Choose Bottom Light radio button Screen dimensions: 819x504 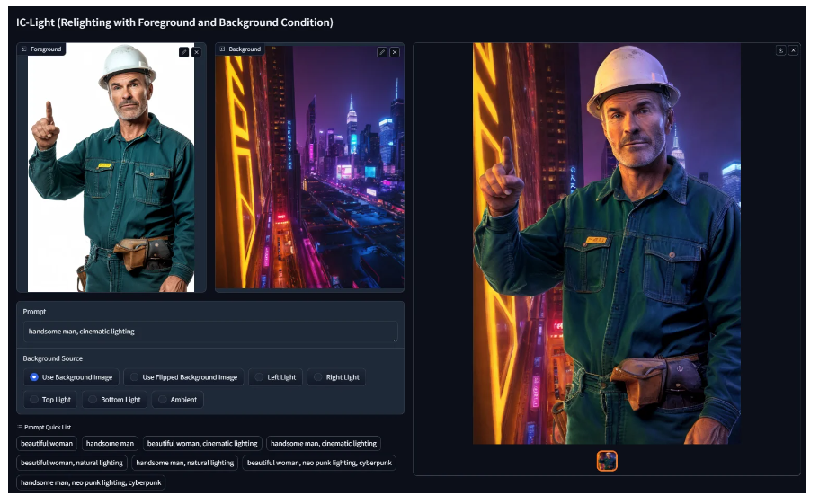pos(93,400)
